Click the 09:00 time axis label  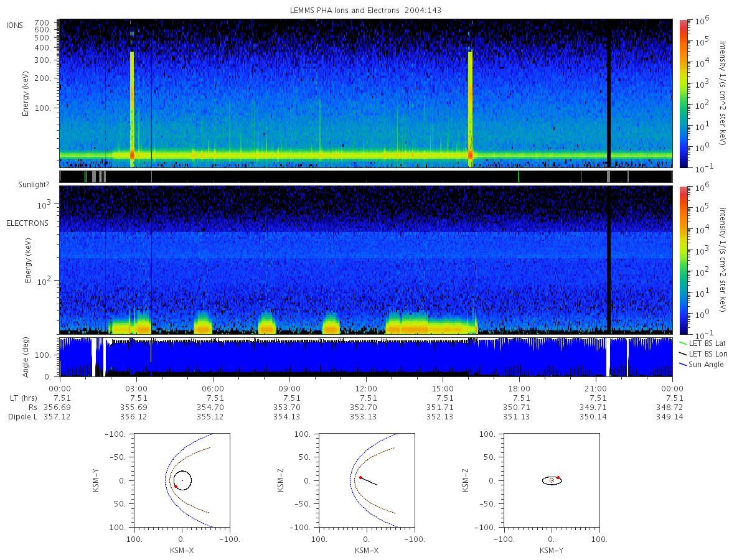point(289,388)
